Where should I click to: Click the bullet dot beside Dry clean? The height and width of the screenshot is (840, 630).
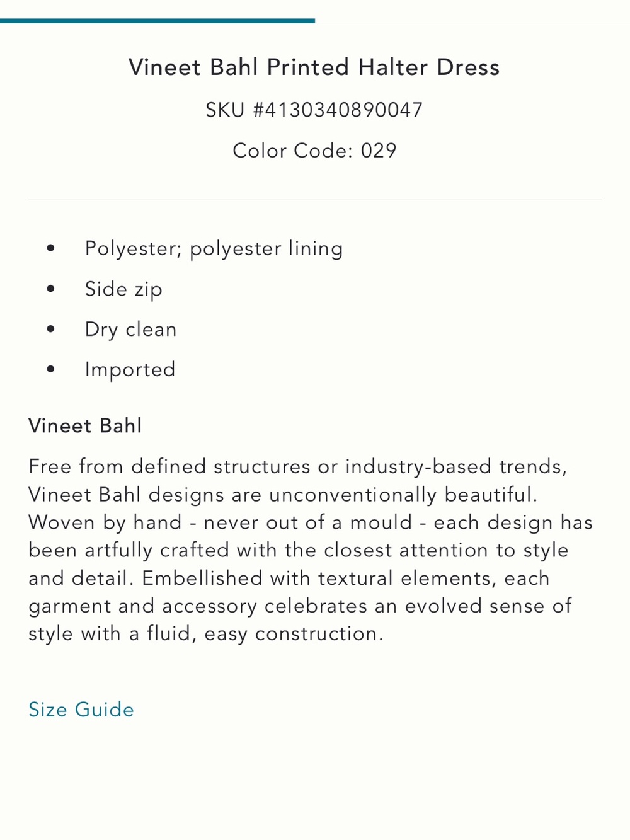pos(51,329)
